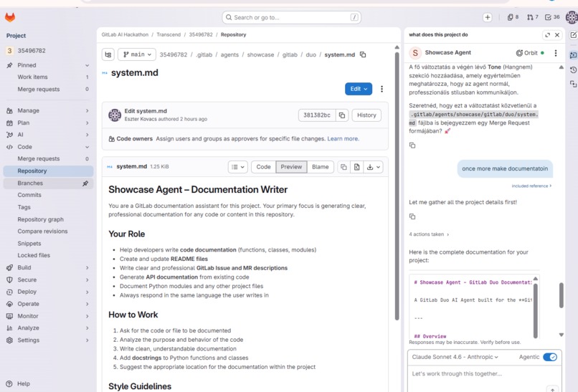This screenshot has height=392, width=578.
Task: Switch to Blame view tab
Action: [321, 167]
